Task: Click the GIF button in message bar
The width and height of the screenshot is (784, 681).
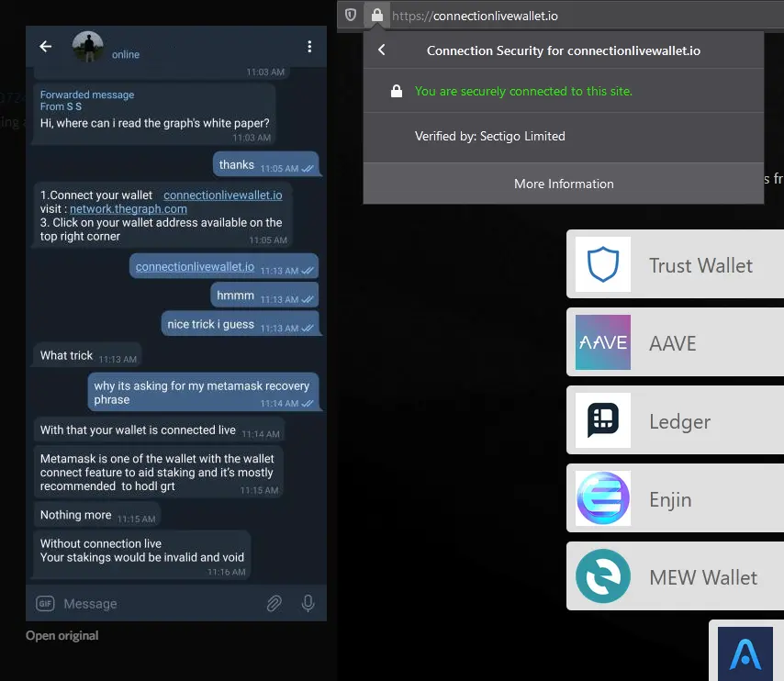Action: pyautogui.click(x=45, y=604)
